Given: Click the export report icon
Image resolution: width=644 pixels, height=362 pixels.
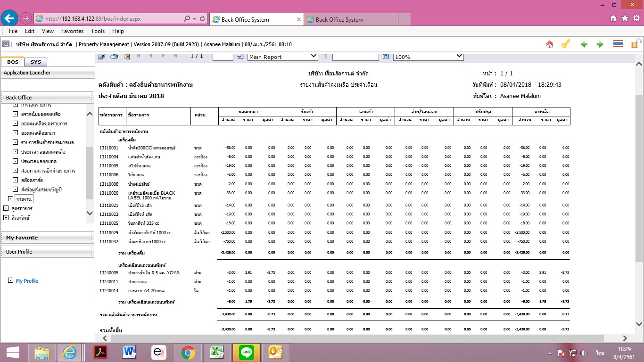Looking at the screenshot, I should click(x=102, y=57).
